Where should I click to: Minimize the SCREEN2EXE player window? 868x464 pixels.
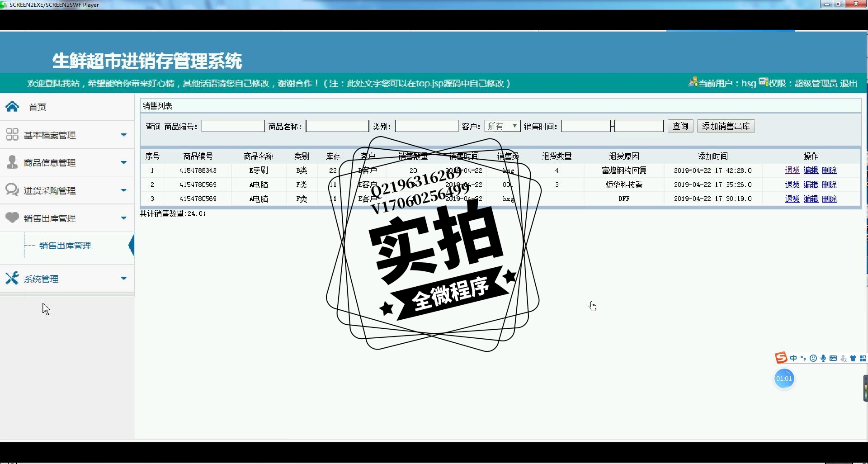[827, 4]
